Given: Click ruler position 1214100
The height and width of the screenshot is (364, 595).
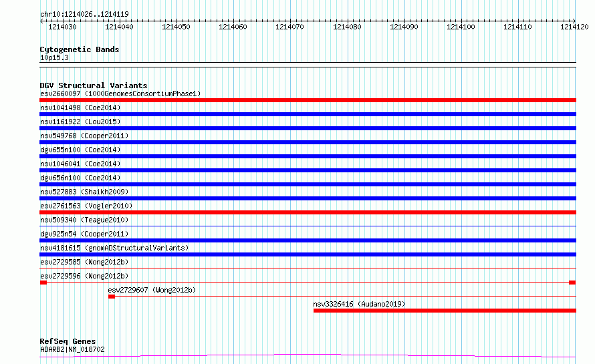Looking at the screenshot, I should (x=461, y=27).
